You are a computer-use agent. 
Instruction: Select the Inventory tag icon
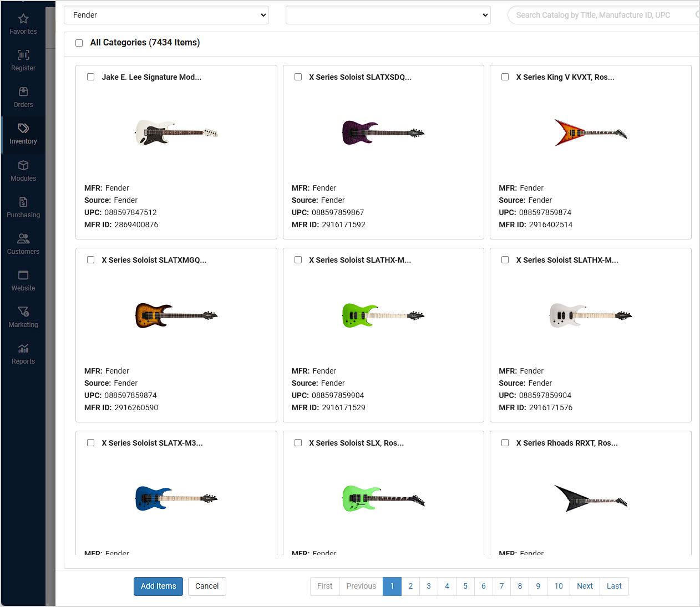23,128
